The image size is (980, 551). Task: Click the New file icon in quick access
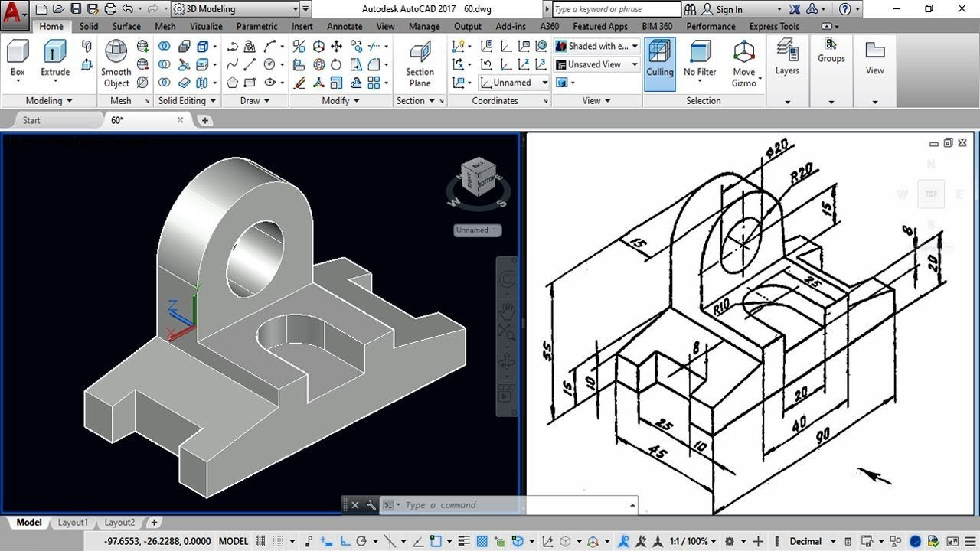click(x=41, y=9)
